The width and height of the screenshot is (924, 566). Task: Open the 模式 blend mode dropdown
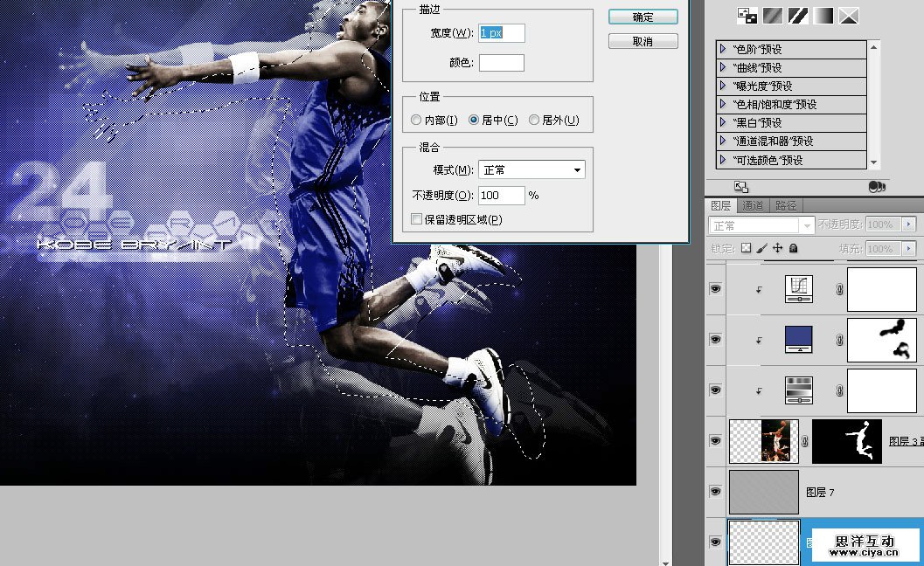(x=531, y=168)
